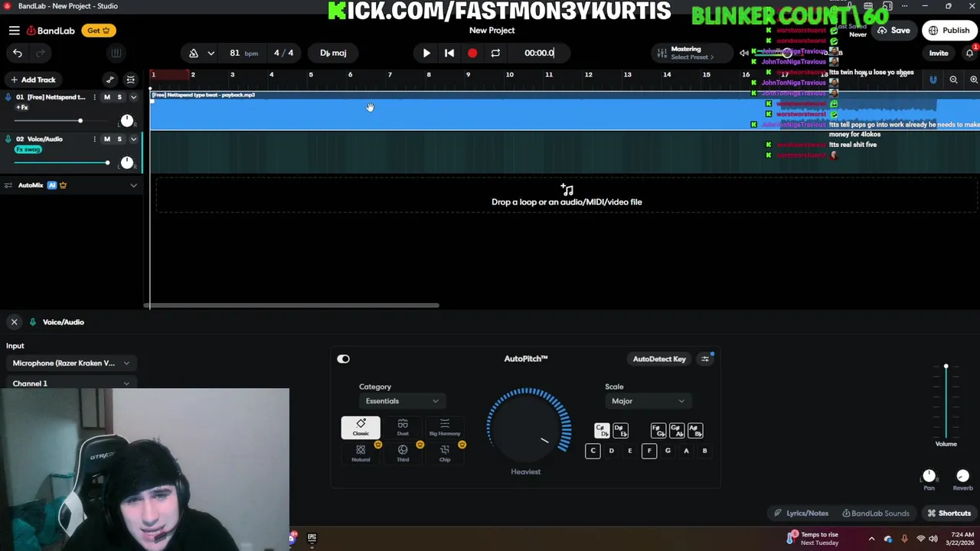Open the Fx swag effects preset
Image resolution: width=980 pixels, height=551 pixels.
[x=28, y=149]
